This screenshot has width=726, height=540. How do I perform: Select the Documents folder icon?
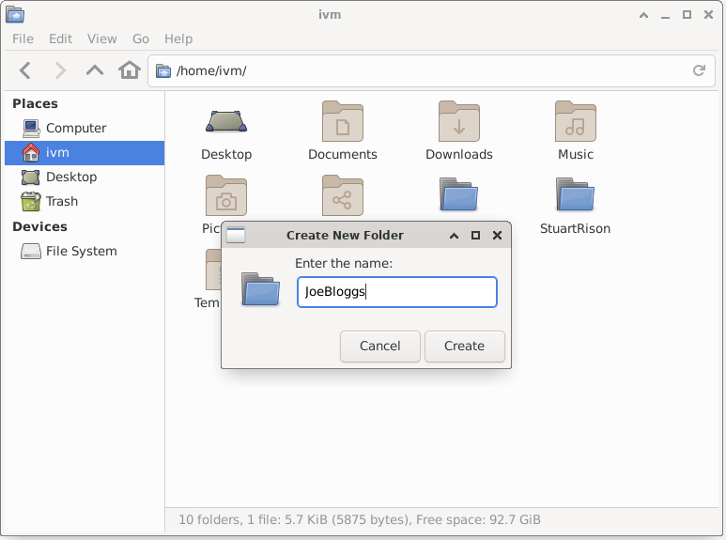pos(342,122)
